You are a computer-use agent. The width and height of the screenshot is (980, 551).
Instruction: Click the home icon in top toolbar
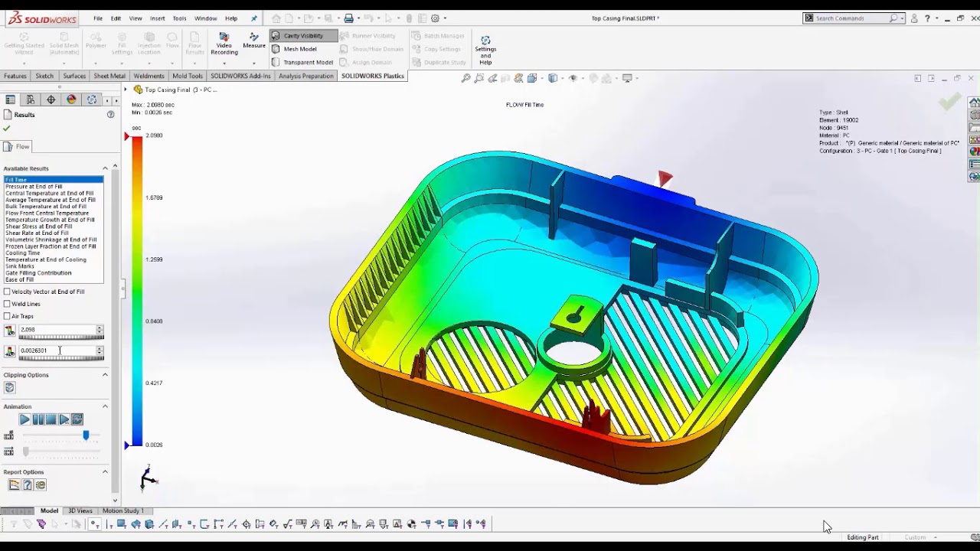[x=276, y=18]
